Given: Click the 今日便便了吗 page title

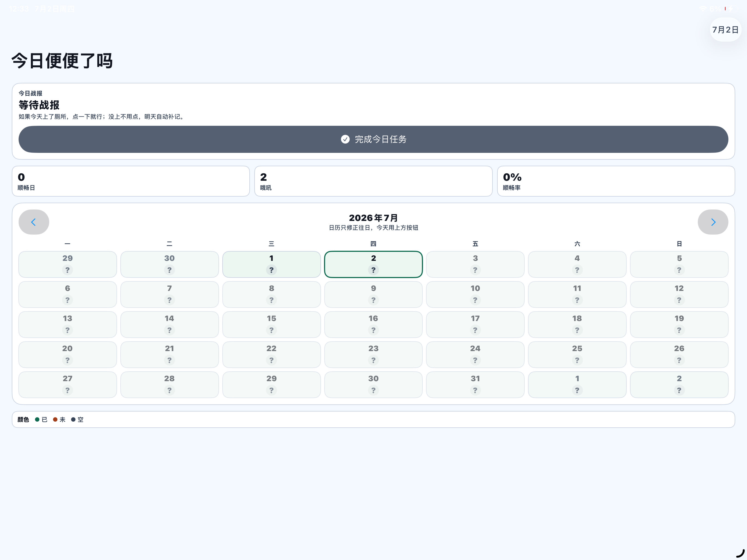Looking at the screenshot, I should pos(62,61).
